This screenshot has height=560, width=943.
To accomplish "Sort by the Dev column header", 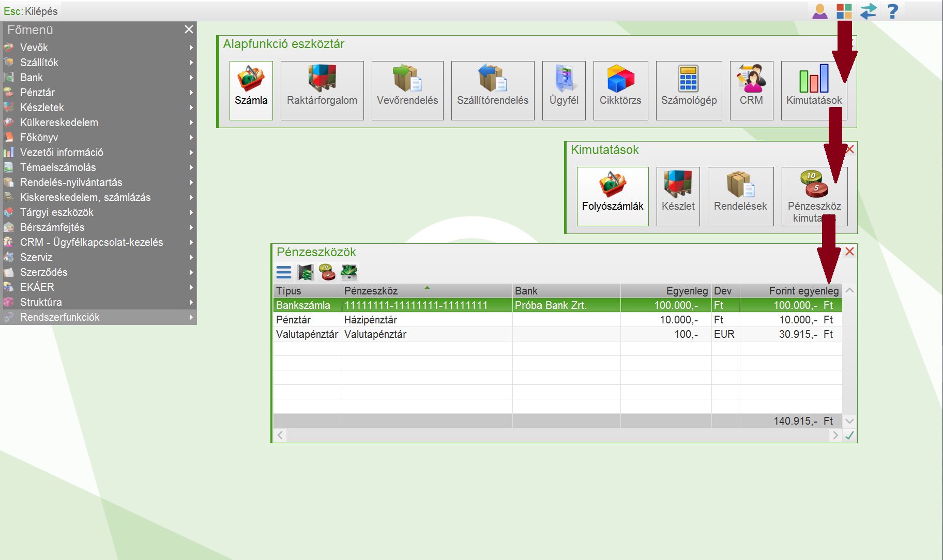I will coord(726,291).
